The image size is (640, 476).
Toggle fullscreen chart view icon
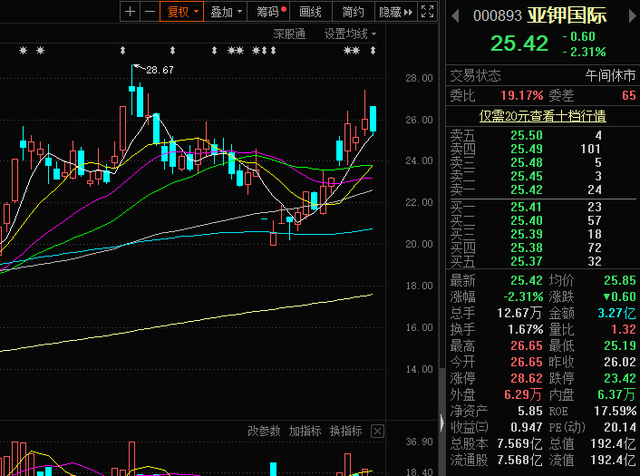(x=427, y=11)
